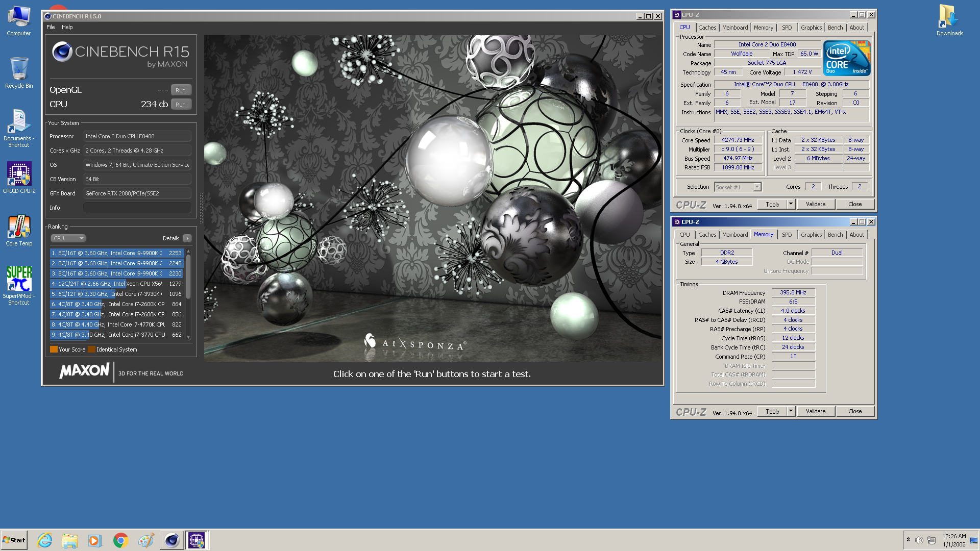980x551 pixels.
Task: Click Validate in bottom CPU-Z window
Action: [816, 411]
